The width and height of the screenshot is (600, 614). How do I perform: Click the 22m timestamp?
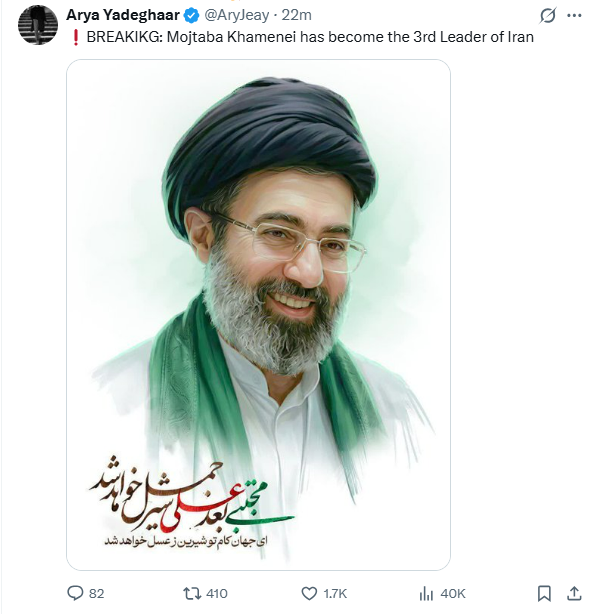(296, 16)
